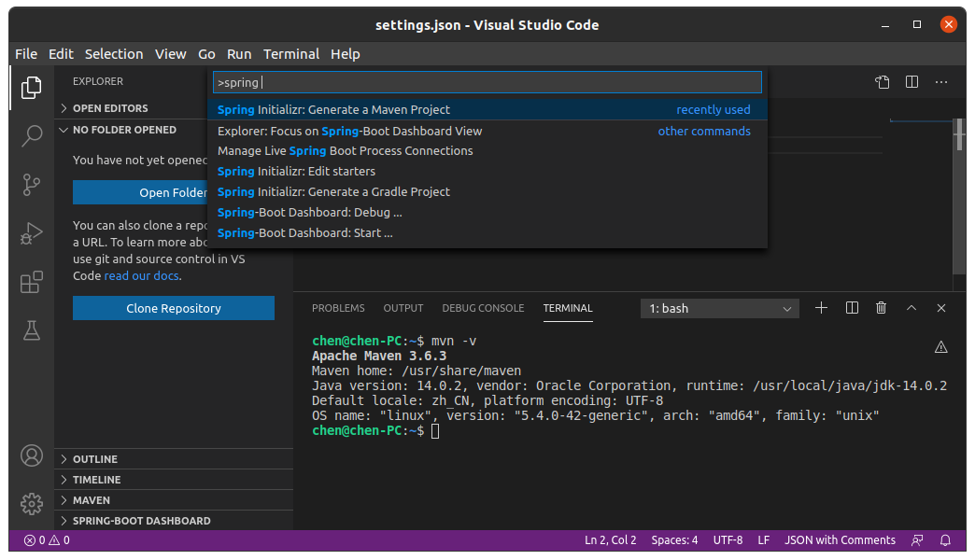Image resolution: width=975 pixels, height=560 pixels.
Task: Open the Extensions view icon
Action: click(x=31, y=282)
